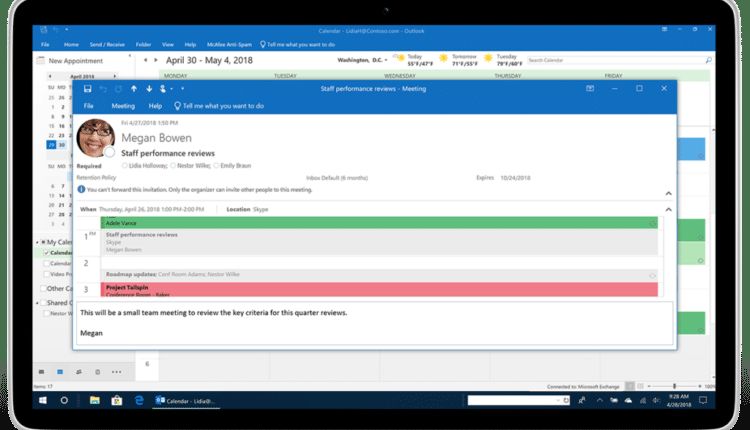Check the Nestor Wilke shared calendar checkbox
750x430 pixels.
47,314
